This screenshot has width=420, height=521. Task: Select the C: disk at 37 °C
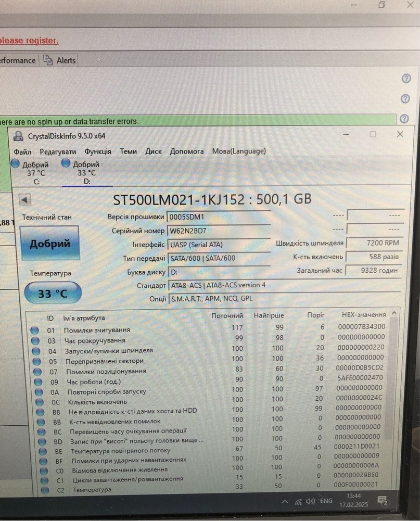click(31, 172)
